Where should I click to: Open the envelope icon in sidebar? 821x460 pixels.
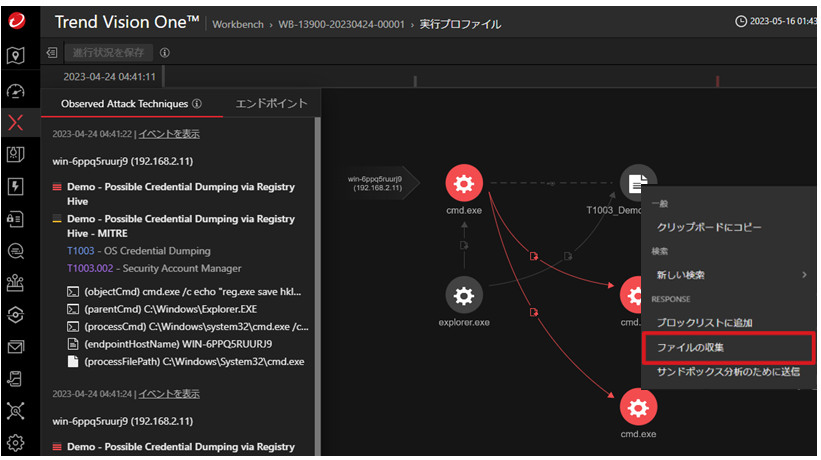point(16,347)
